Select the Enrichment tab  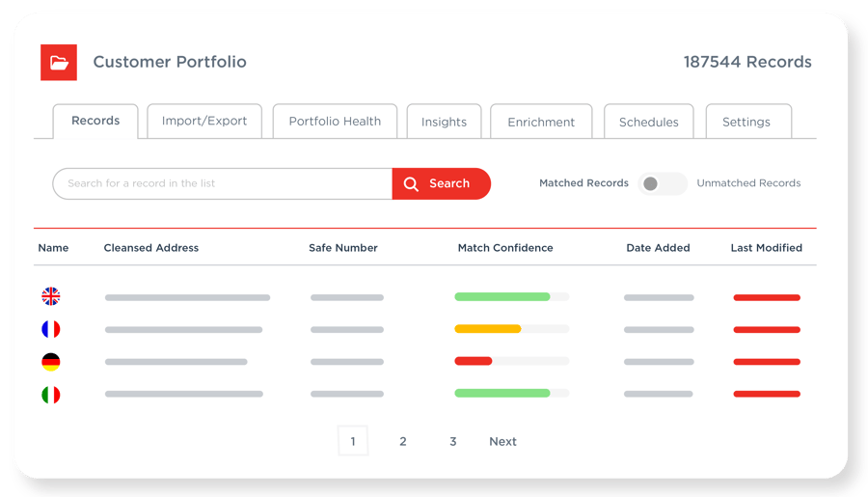tap(541, 122)
